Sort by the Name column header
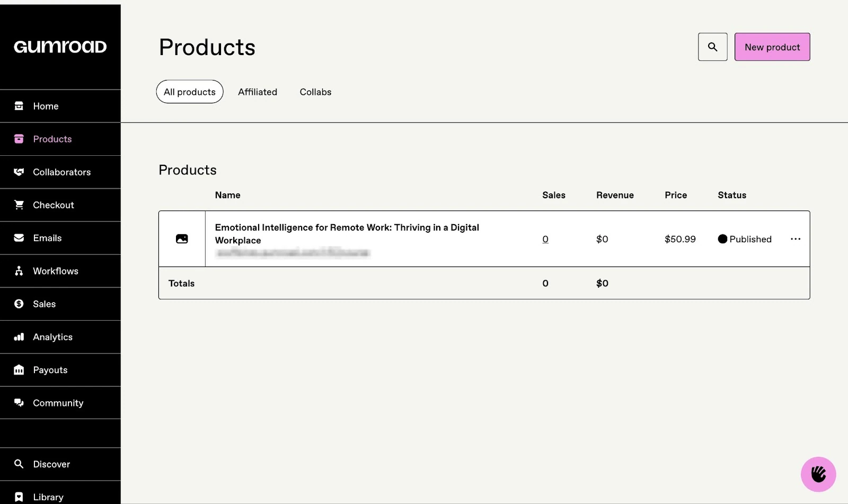Image resolution: width=848 pixels, height=504 pixels. [x=227, y=195]
